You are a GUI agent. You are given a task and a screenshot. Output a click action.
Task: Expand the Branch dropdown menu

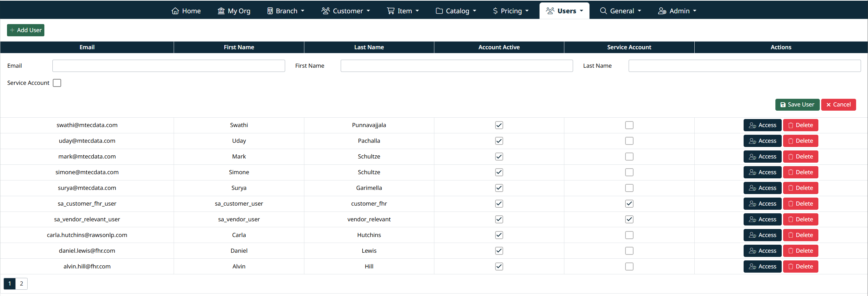tap(303, 11)
